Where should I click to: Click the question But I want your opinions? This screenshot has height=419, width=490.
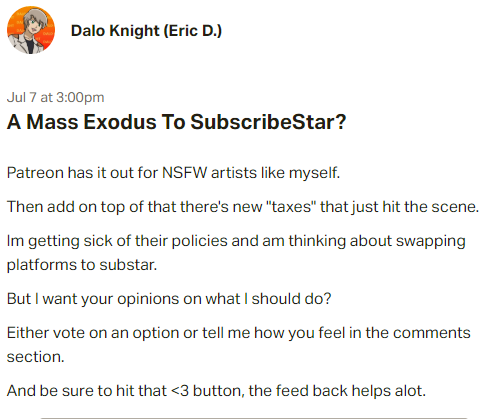[x=169, y=299]
